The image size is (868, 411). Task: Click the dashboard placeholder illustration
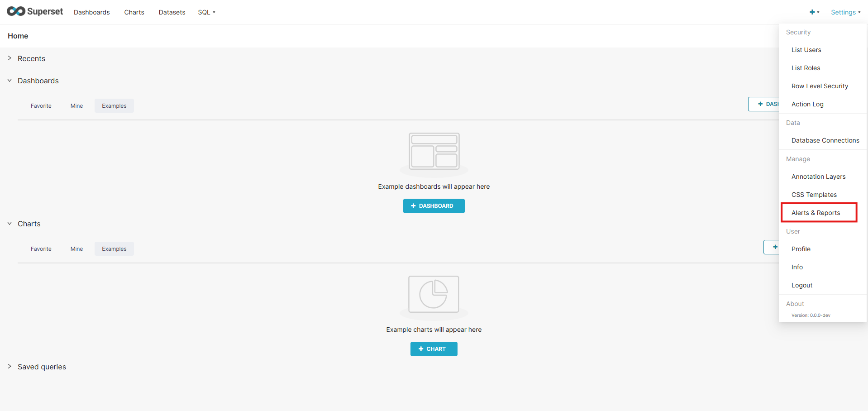(434, 152)
